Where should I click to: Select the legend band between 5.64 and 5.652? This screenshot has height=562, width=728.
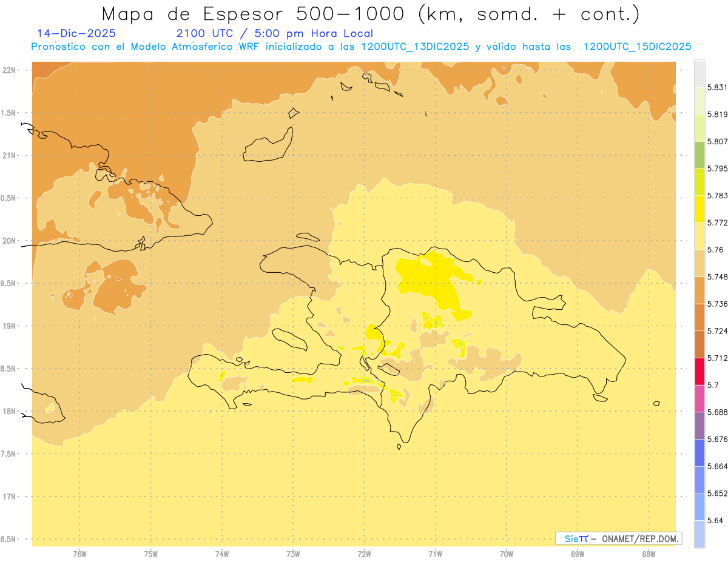pyautogui.click(x=699, y=506)
